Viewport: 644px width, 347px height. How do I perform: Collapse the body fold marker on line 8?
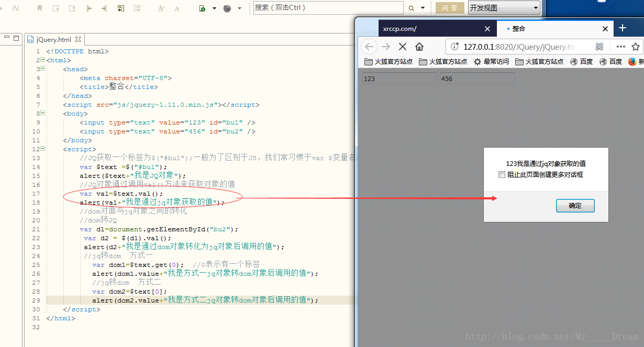(x=42, y=114)
